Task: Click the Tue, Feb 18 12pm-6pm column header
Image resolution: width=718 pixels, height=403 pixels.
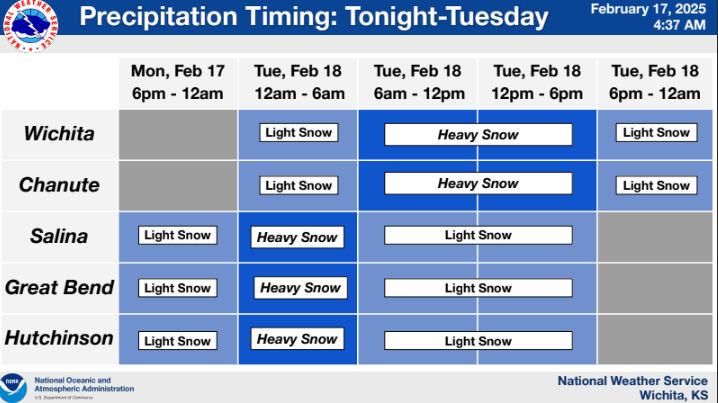Action: point(537,82)
